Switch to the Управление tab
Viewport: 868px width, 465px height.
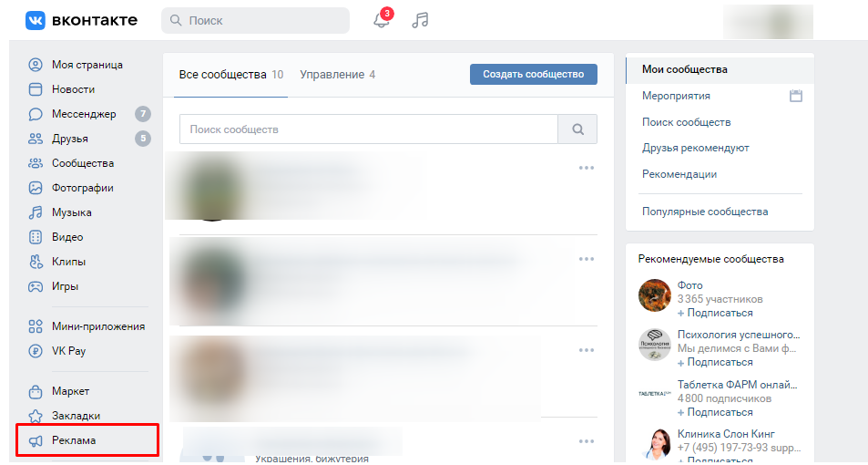337,75
